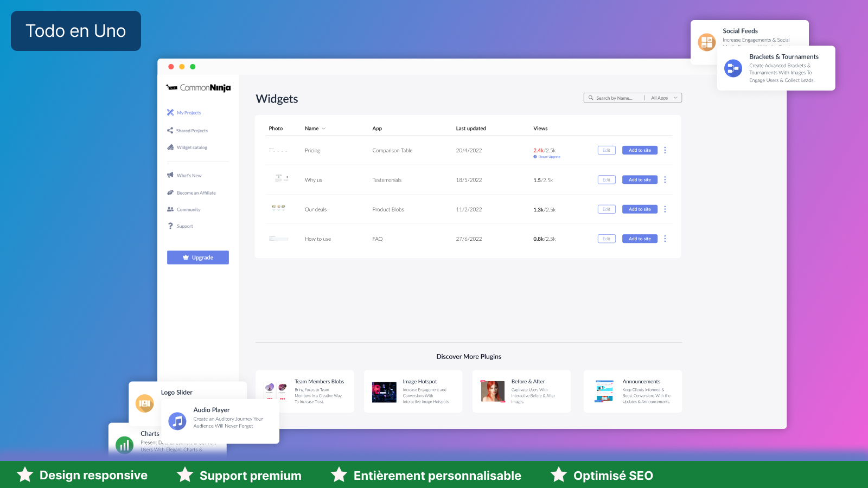Open My Projects in the sidebar
Image resolution: width=868 pixels, height=488 pixels.
coord(189,113)
